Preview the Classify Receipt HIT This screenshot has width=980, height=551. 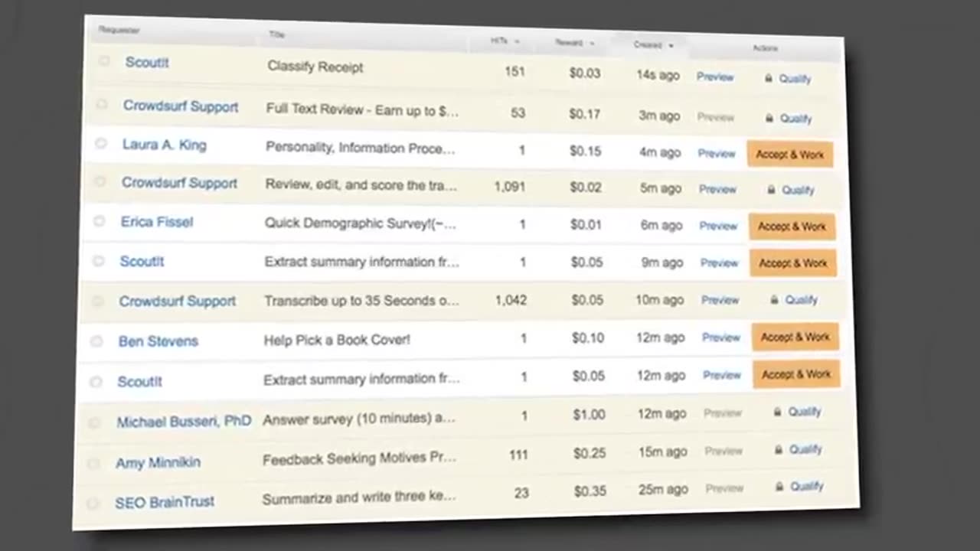click(x=715, y=77)
